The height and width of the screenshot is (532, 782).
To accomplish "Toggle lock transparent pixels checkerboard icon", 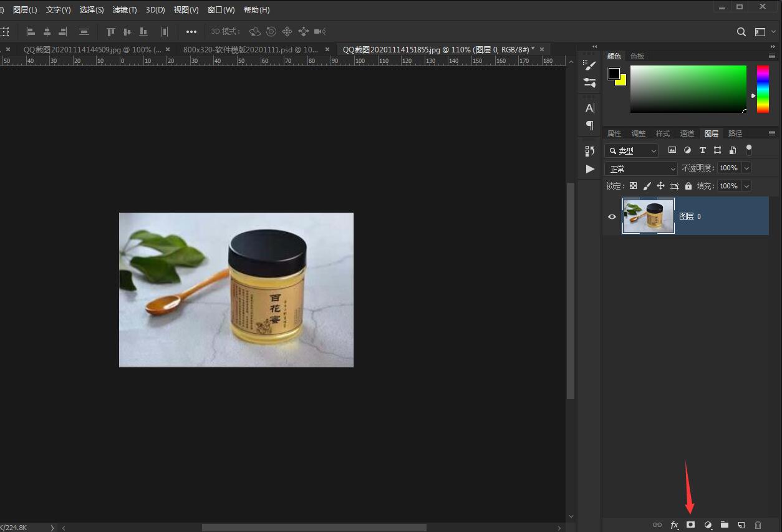I will click(633, 186).
